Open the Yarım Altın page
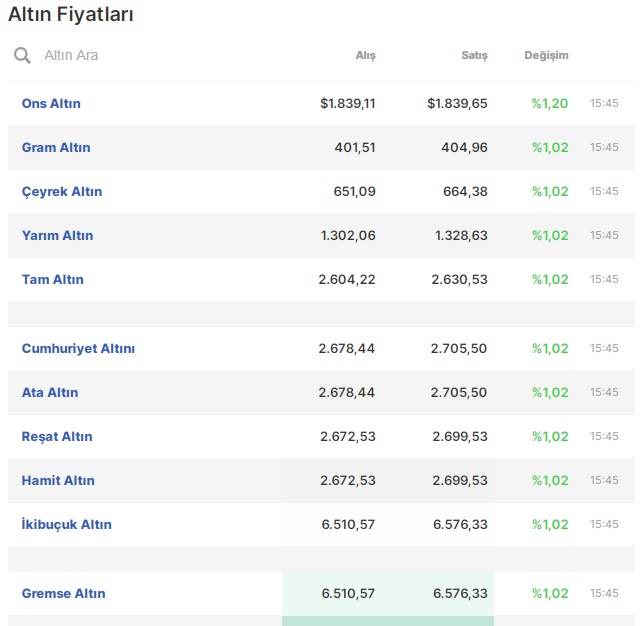The width and height of the screenshot is (640, 626). click(x=57, y=235)
